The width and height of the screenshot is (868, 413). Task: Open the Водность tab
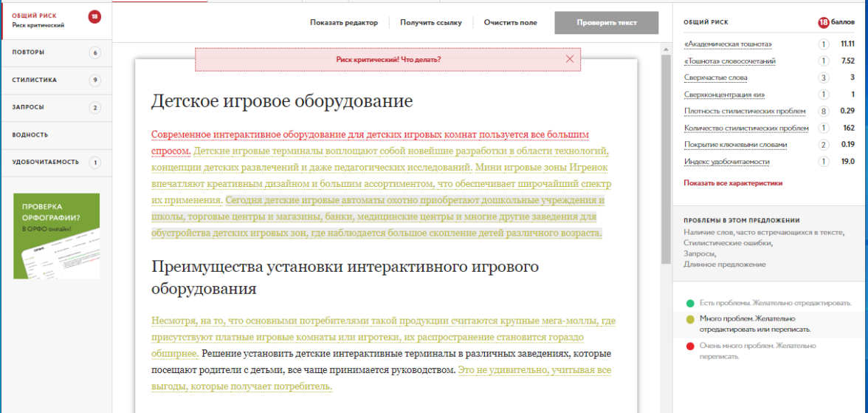click(x=30, y=135)
